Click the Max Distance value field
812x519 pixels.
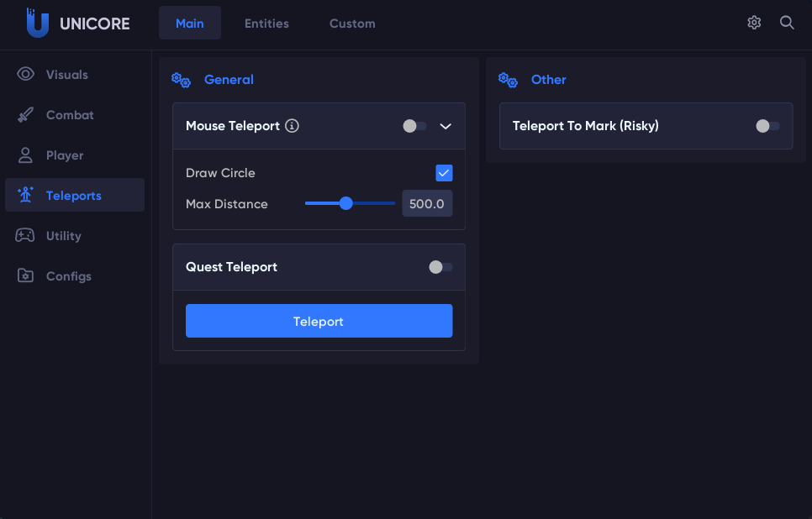coord(427,203)
